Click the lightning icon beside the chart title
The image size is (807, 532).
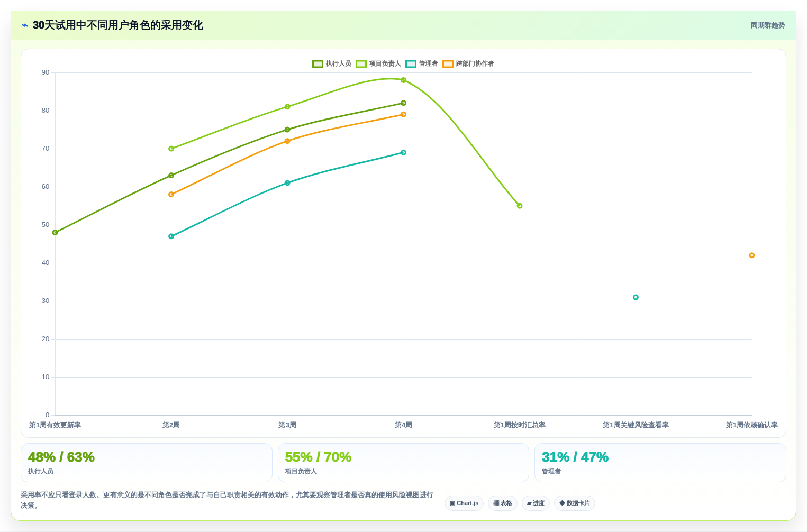(x=25, y=25)
